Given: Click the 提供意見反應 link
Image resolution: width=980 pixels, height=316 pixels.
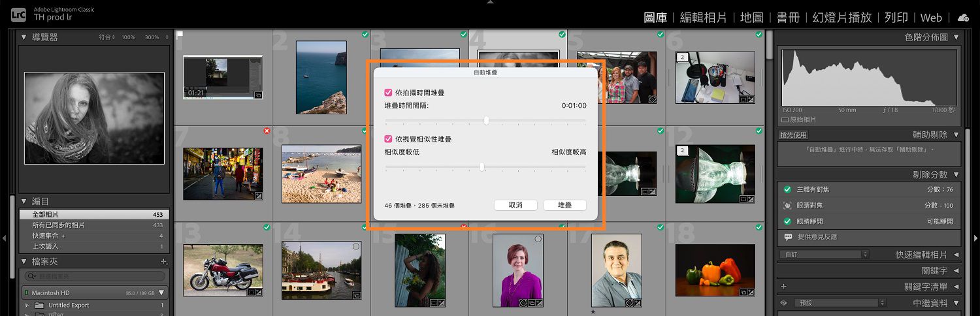Looking at the screenshot, I should (x=817, y=237).
